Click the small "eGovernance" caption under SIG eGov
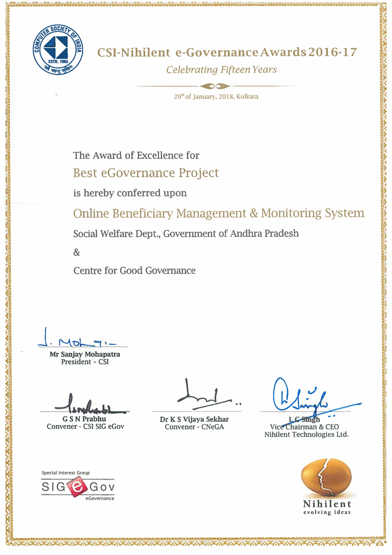 [100, 498]
